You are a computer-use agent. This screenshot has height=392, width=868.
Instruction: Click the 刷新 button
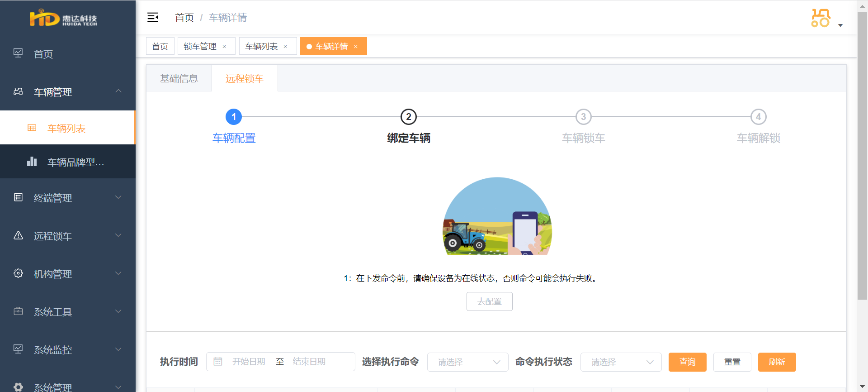coord(777,362)
